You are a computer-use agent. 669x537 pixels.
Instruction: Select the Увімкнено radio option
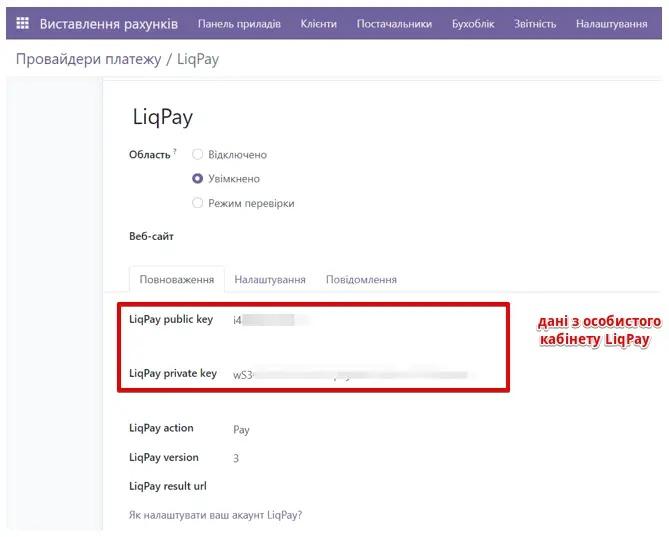[198, 179]
